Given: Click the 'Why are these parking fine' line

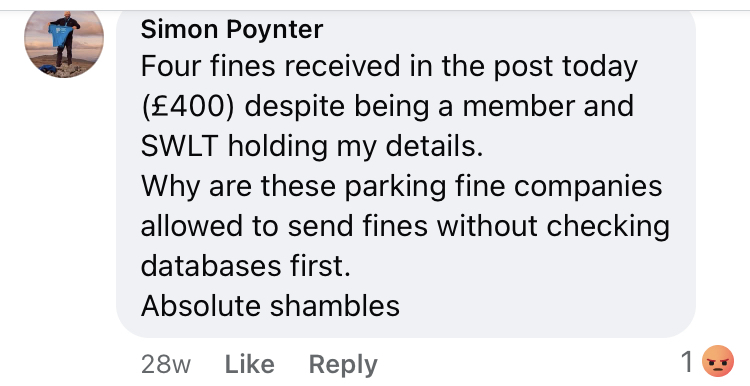Looking at the screenshot, I should pos(401,187).
